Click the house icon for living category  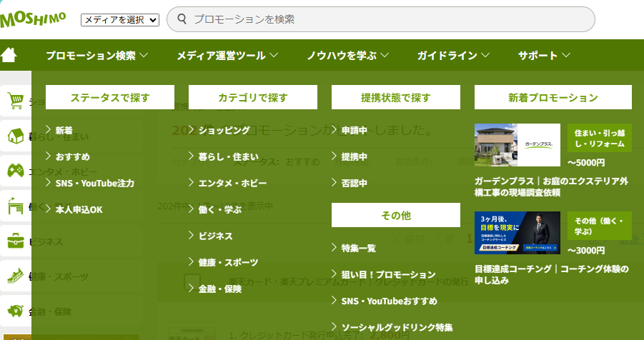click(15, 136)
